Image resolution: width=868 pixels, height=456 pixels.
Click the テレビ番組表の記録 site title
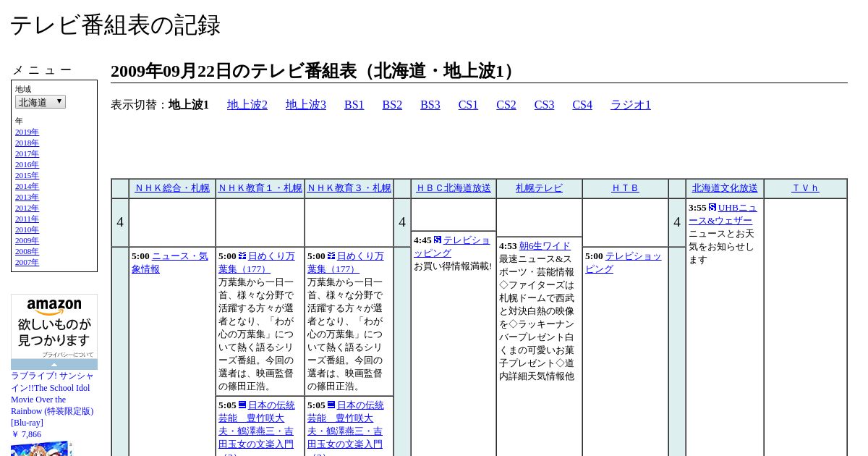pyautogui.click(x=115, y=25)
